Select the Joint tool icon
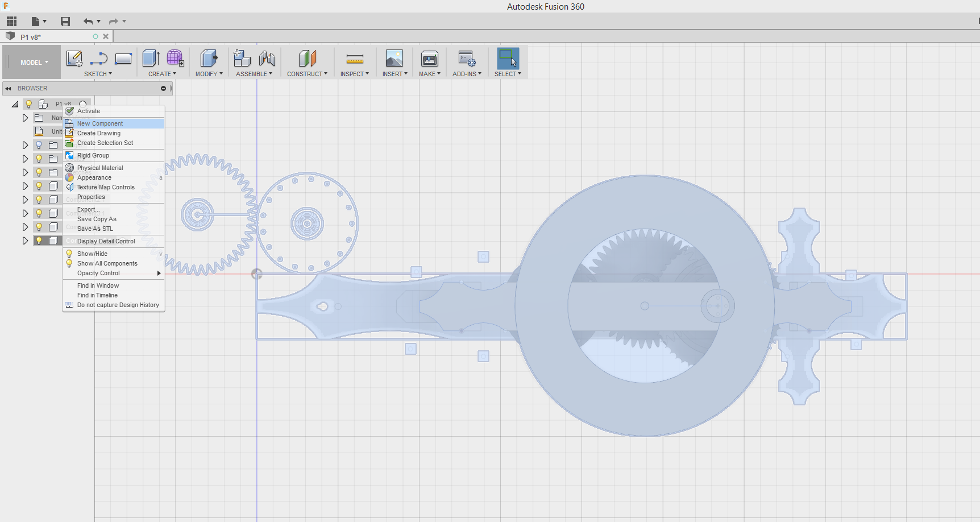This screenshot has width=980, height=522. pyautogui.click(x=267, y=59)
